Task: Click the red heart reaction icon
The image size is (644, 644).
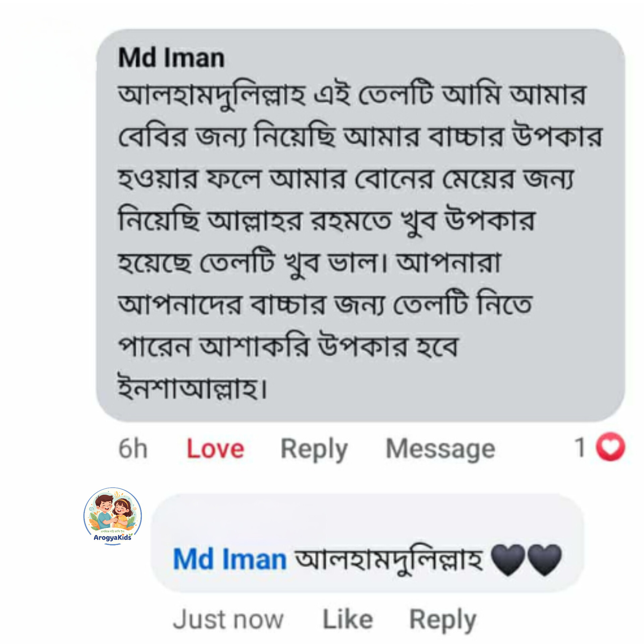Action: point(610,447)
